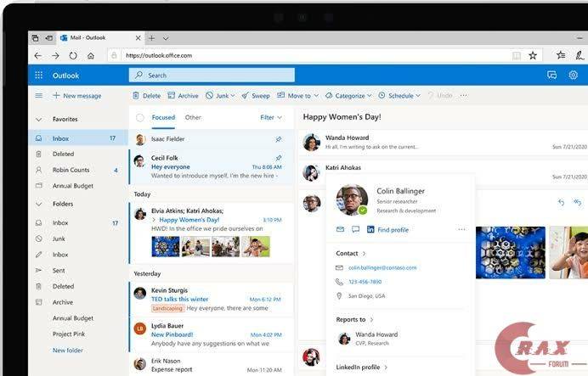This screenshot has height=376, width=588.
Task: Open Erik Nason Expense report email
Action: (212, 365)
